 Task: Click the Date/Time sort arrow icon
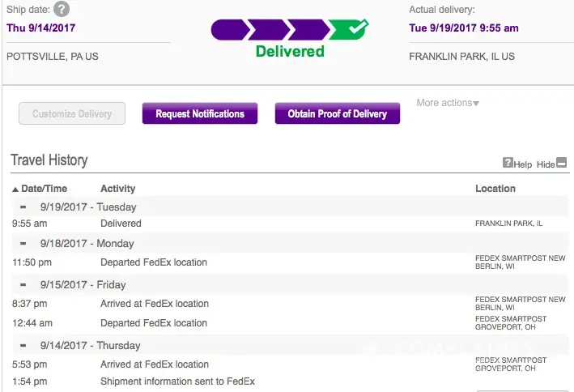15,189
